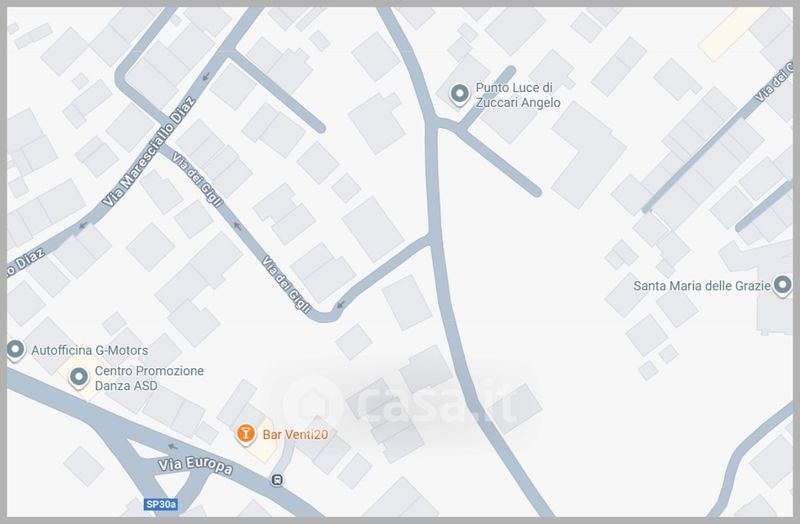Select the Autofficina G-Motors text label
The image size is (800, 524).
point(90,351)
